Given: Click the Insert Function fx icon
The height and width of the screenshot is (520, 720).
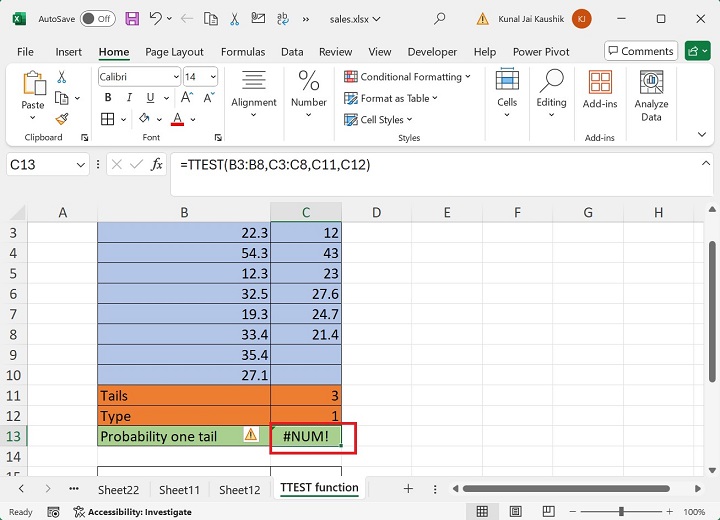Looking at the screenshot, I should pos(157,164).
